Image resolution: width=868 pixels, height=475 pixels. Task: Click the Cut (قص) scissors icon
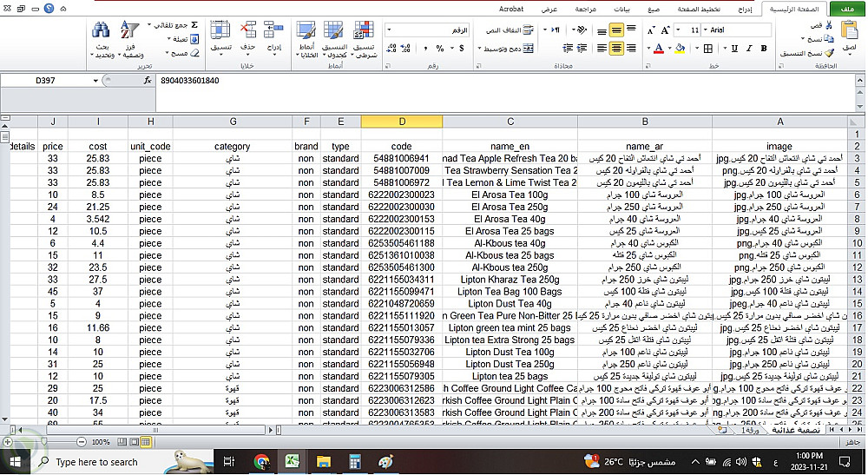coord(829,25)
